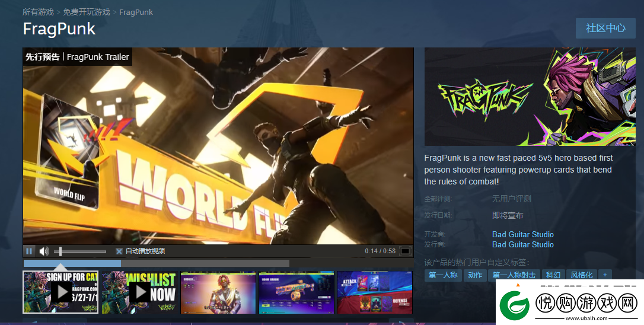Select the 风格化 tag
This screenshot has width=644, height=325.
pyautogui.click(x=582, y=275)
